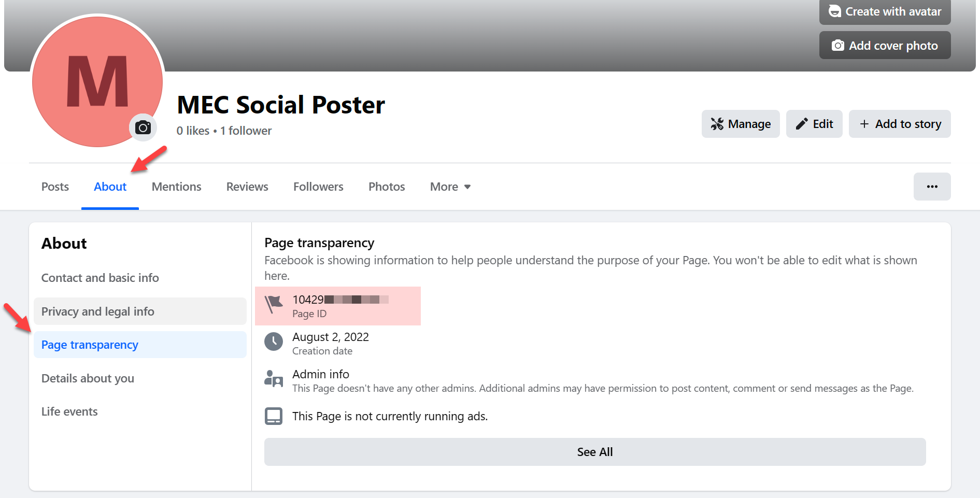Open Details about you section
This screenshot has width=980, height=498.
click(x=88, y=378)
